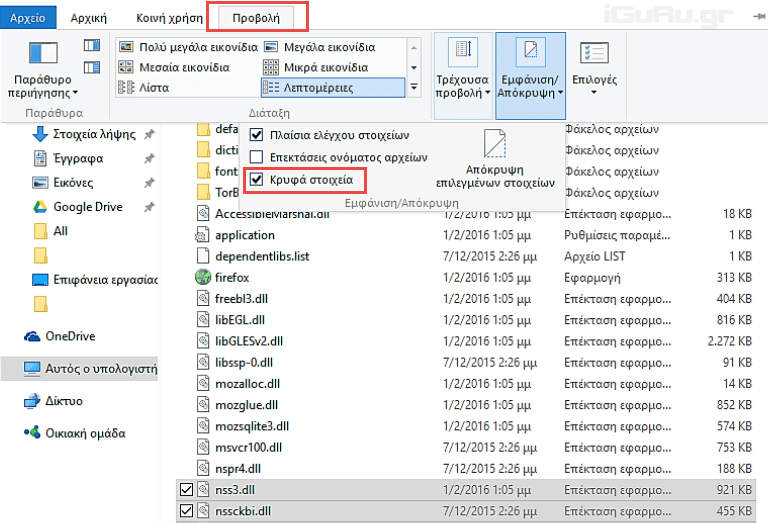768x523 pixels.
Task: Uncheck the nssckbi.dll item checkbox
Action: (186, 511)
